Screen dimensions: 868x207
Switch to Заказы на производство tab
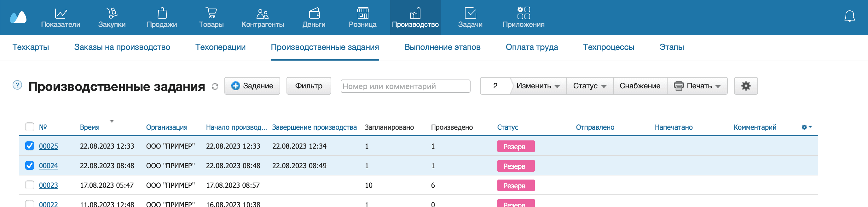pos(122,47)
